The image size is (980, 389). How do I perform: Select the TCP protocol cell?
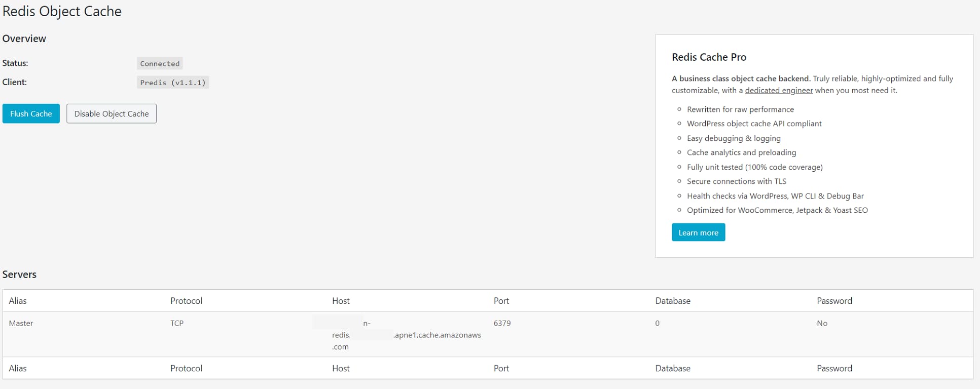tap(177, 323)
